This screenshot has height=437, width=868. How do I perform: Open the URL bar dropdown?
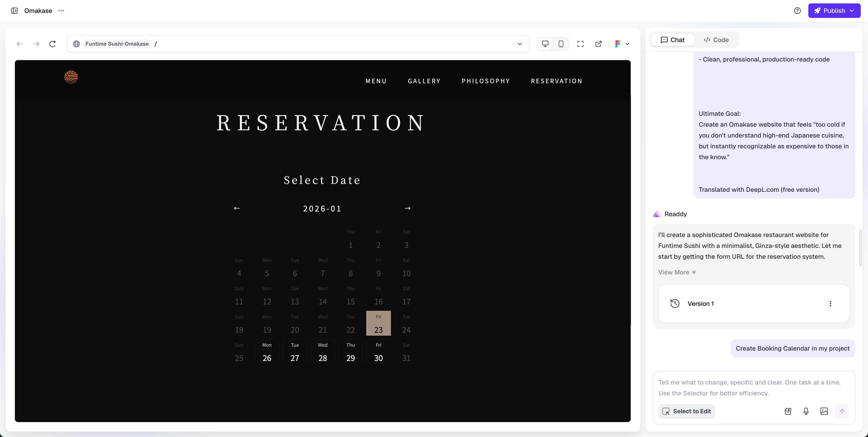click(x=520, y=44)
